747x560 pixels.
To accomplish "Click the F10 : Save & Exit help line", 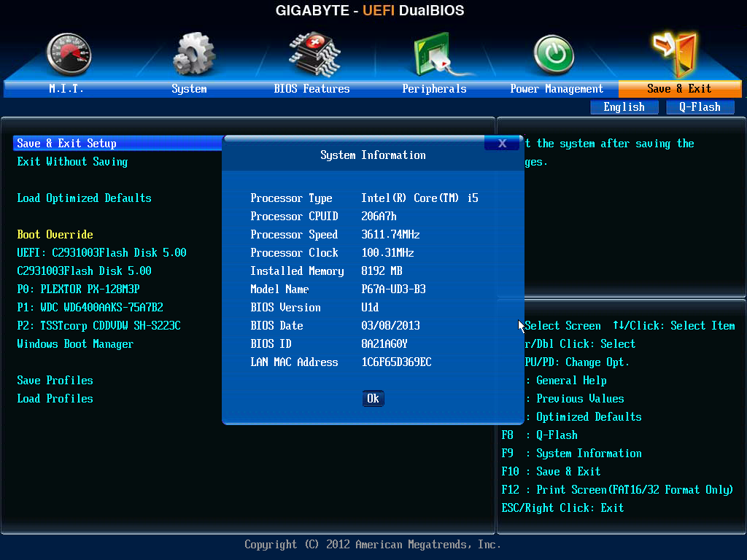I will 551,472.
